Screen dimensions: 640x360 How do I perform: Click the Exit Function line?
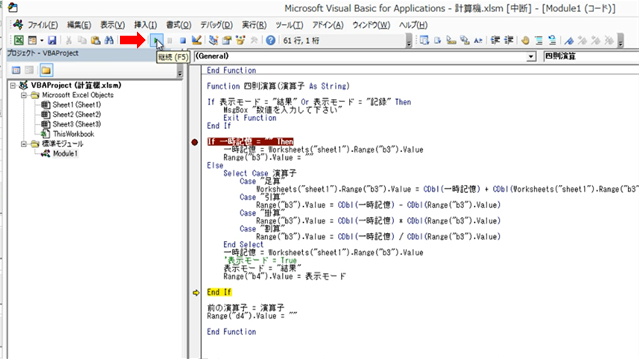point(250,118)
